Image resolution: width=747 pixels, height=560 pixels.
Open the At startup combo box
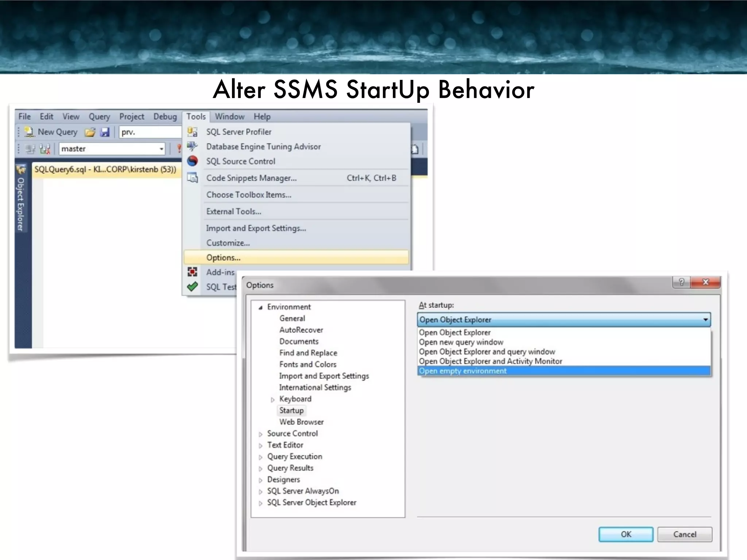[705, 320]
